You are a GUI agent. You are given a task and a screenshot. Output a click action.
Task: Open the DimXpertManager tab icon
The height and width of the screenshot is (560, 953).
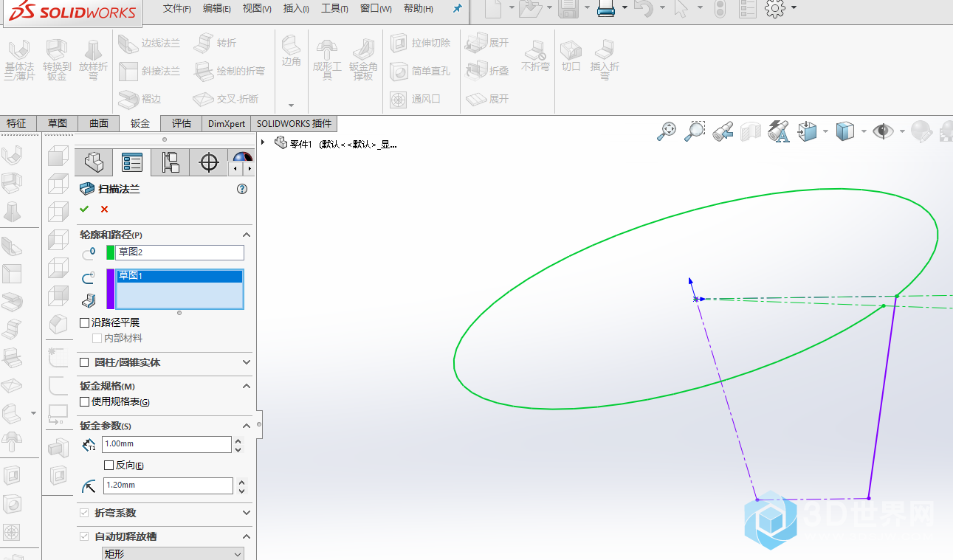(x=209, y=162)
